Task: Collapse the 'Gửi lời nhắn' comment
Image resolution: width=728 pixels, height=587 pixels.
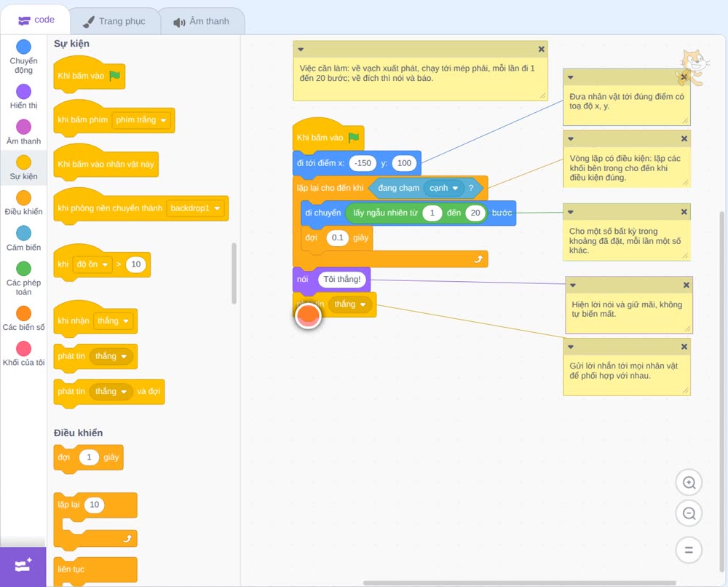Action: [571, 347]
